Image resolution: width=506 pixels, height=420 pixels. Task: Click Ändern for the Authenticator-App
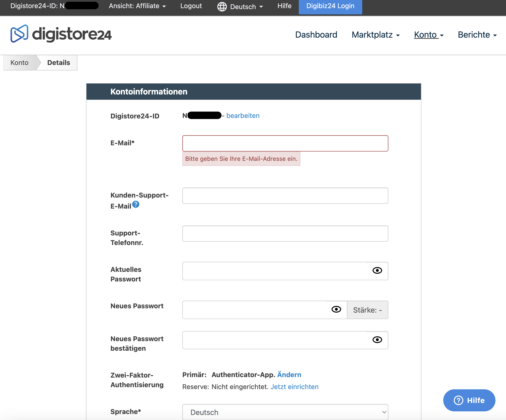tap(289, 375)
